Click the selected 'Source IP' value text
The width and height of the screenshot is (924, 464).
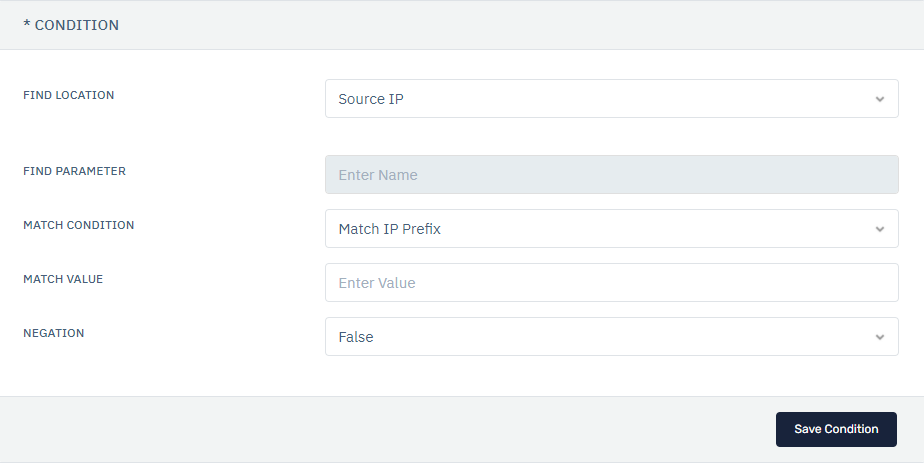[x=371, y=99]
